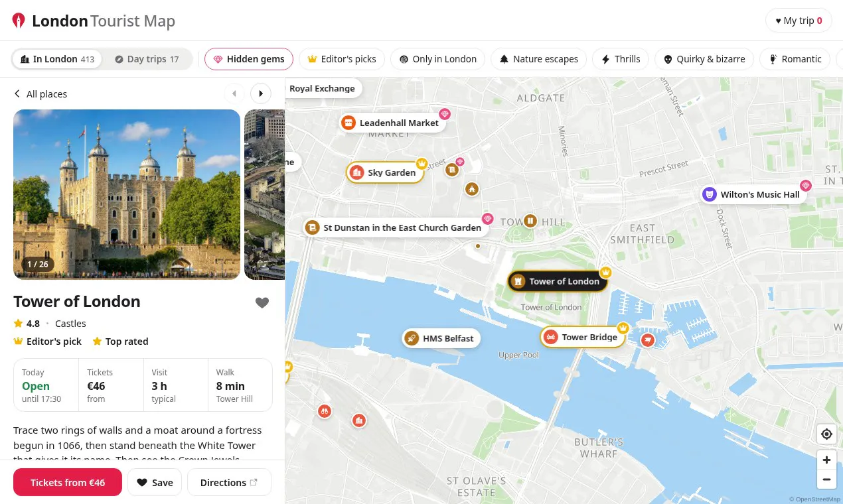Toggle the Editor's picks filter chip
This screenshot has width=843, height=504.
click(x=342, y=59)
